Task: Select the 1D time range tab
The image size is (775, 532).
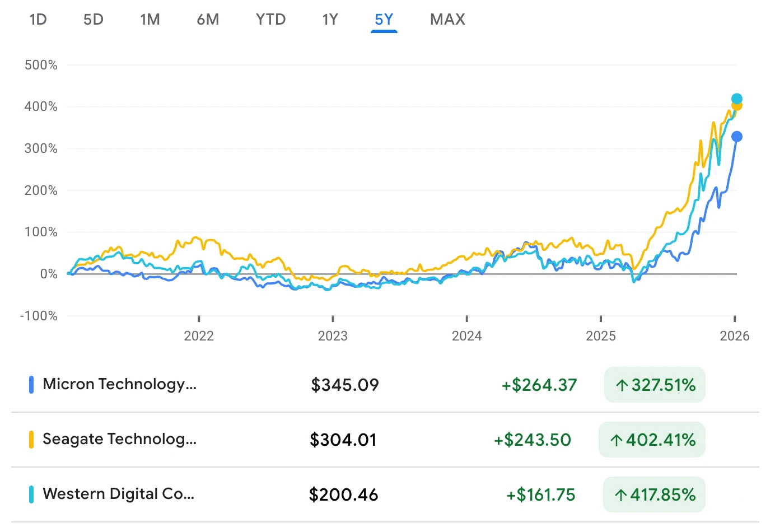Action: (38, 20)
